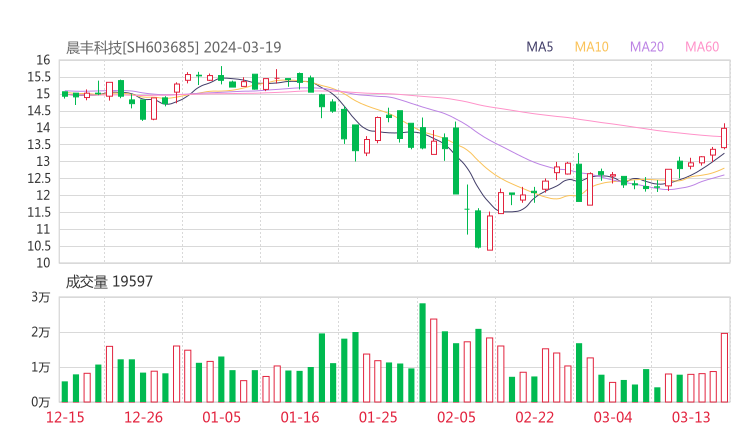Click the MA60 legend label
The width and height of the screenshot is (740, 440).
click(x=702, y=47)
